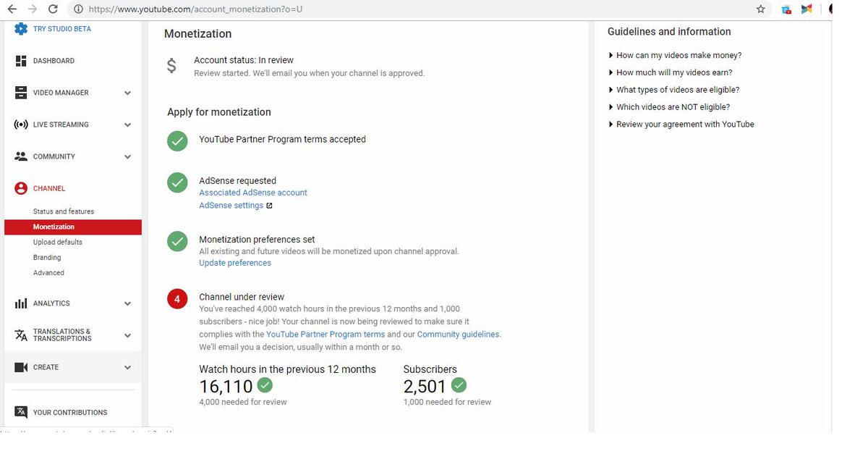Viewport: 868px width, 475px height.
Task: Expand the Analytics chevron
Action: (127, 303)
